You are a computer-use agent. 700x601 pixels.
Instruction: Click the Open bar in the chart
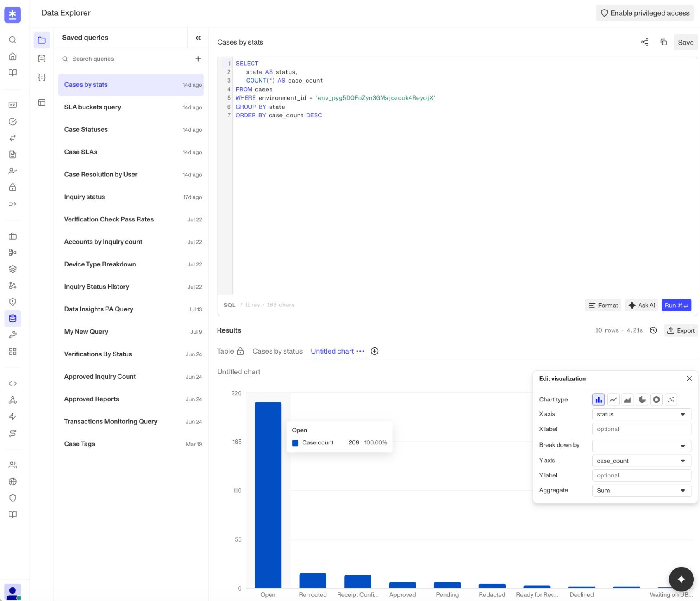pos(268,495)
